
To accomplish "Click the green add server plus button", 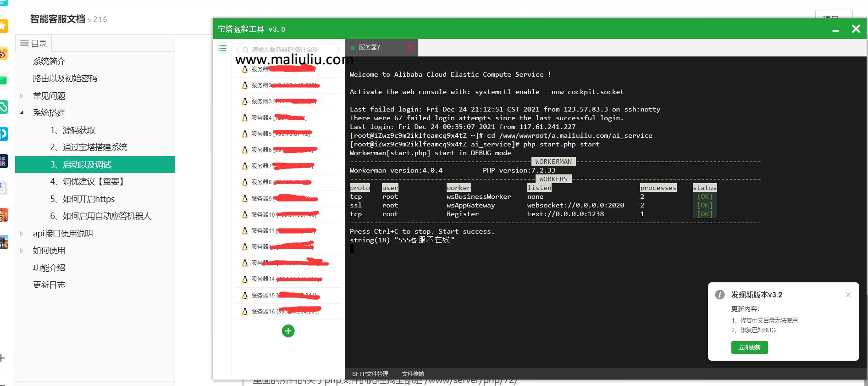I will (x=288, y=331).
